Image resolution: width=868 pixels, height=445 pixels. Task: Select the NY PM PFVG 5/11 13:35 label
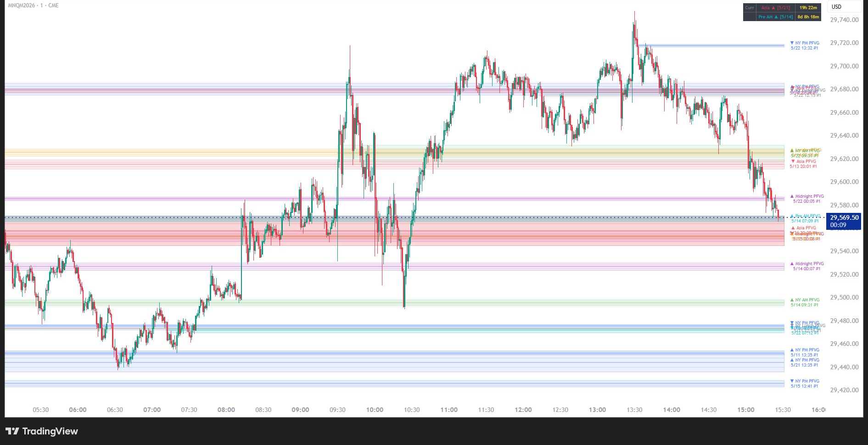click(x=805, y=352)
